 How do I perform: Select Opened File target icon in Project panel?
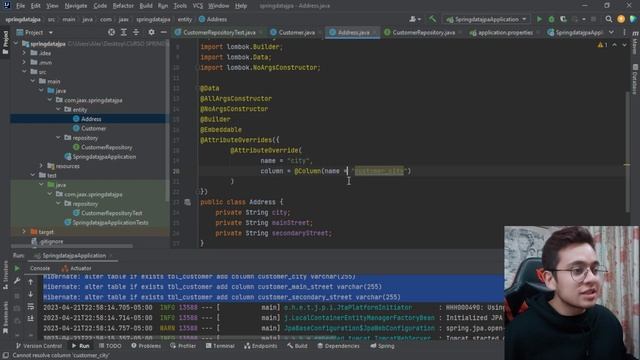(111, 32)
